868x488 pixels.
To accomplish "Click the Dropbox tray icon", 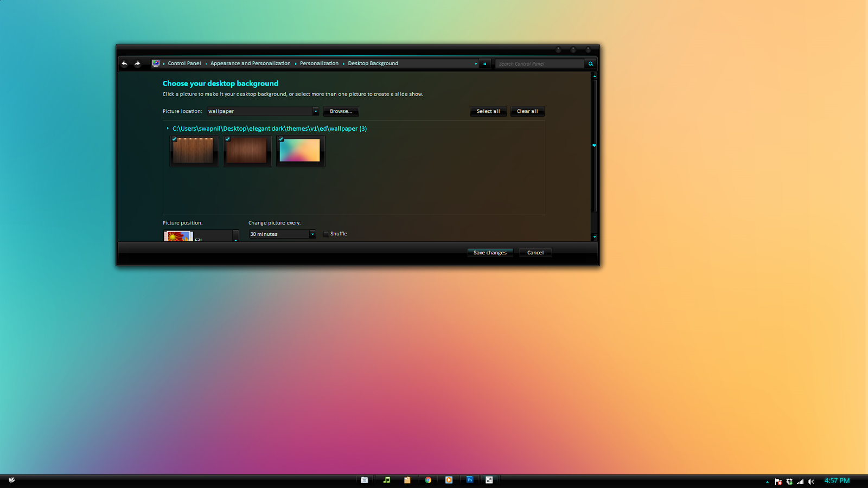I will [789, 481].
